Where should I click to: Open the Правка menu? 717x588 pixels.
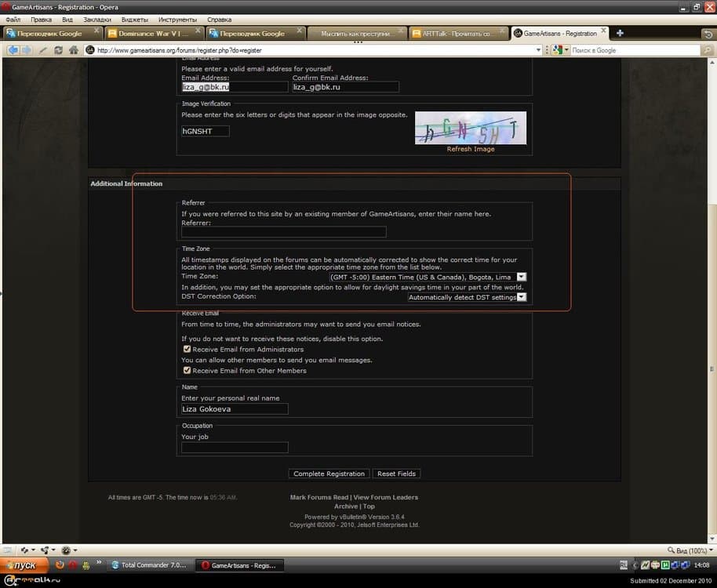[x=41, y=20]
